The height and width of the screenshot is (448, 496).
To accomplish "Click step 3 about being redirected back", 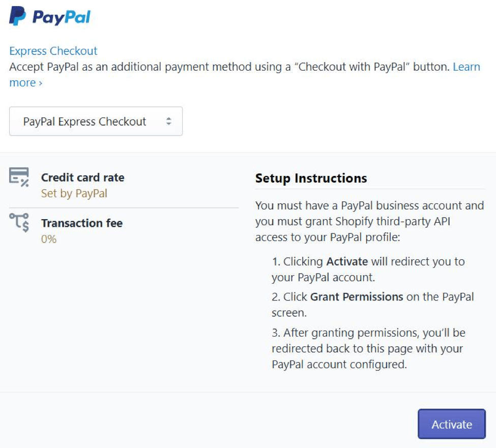I will (x=367, y=349).
